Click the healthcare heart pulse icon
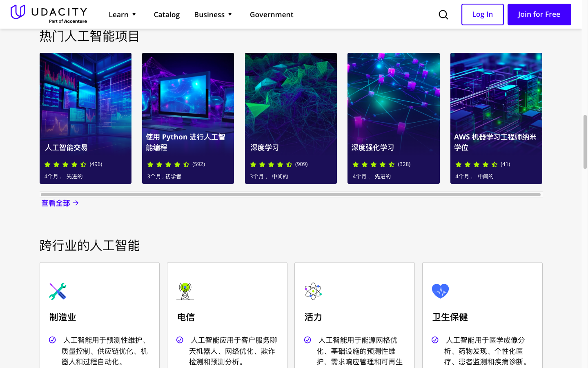The image size is (588, 368). (x=440, y=291)
